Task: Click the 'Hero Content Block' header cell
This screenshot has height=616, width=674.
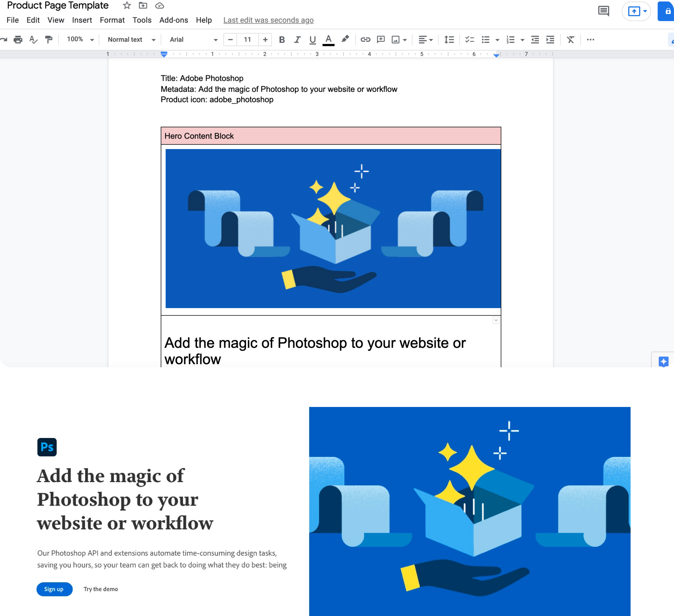Action: 331,136
